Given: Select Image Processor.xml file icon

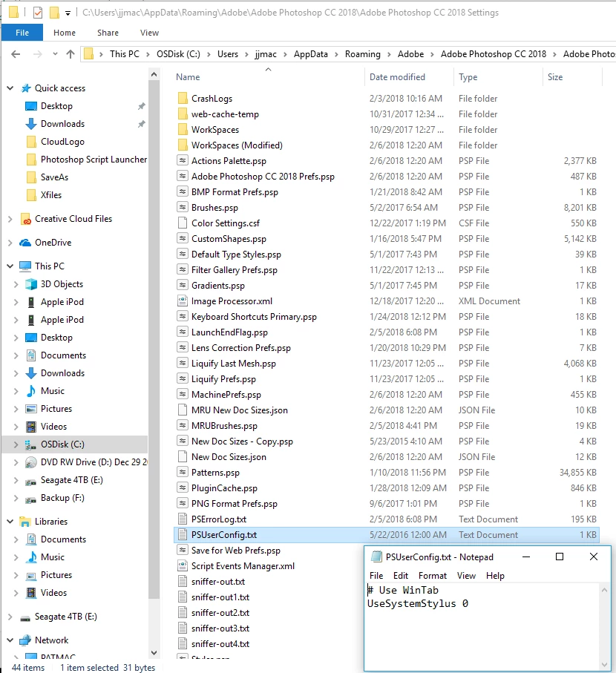Looking at the screenshot, I should pos(183,301).
